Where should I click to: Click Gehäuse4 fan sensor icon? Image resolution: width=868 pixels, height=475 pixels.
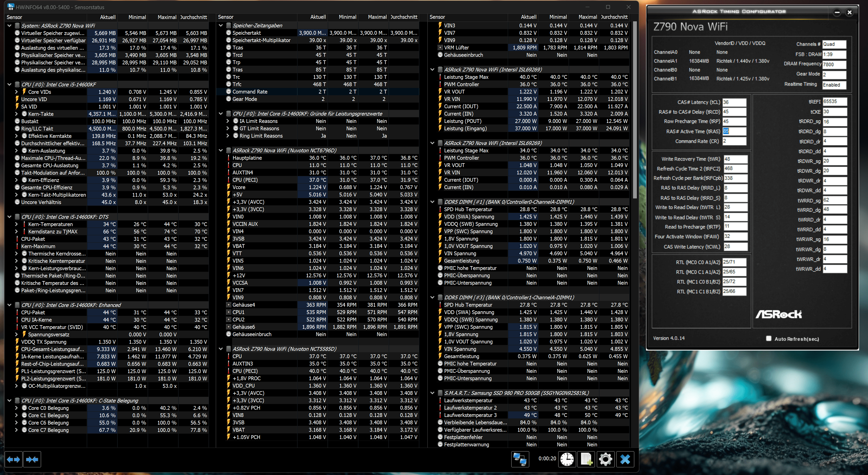[x=228, y=305]
